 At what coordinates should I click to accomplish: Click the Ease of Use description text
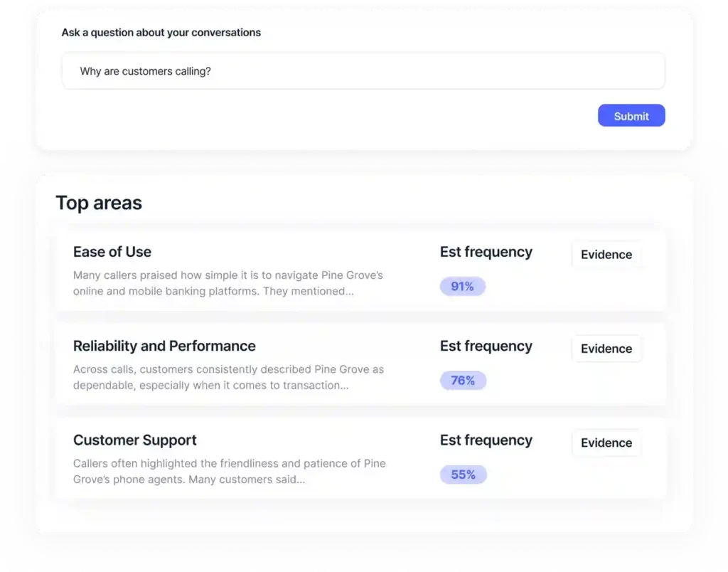pyautogui.click(x=227, y=282)
